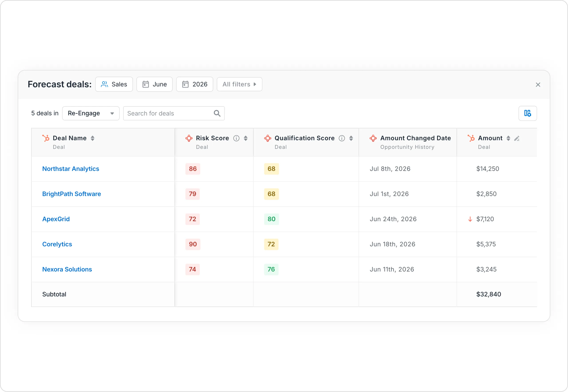
Task: Click the $32,840 subtotal amount
Action: (x=488, y=294)
